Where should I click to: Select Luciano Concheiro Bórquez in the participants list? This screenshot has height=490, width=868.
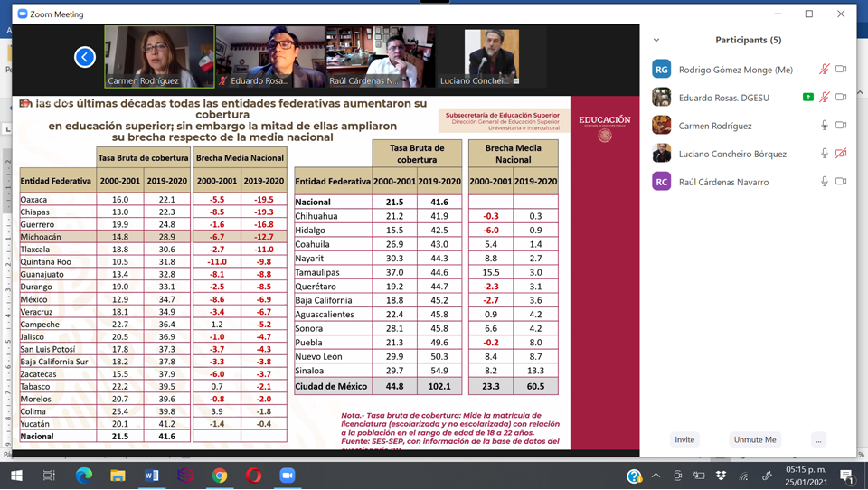pyautogui.click(x=732, y=154)
